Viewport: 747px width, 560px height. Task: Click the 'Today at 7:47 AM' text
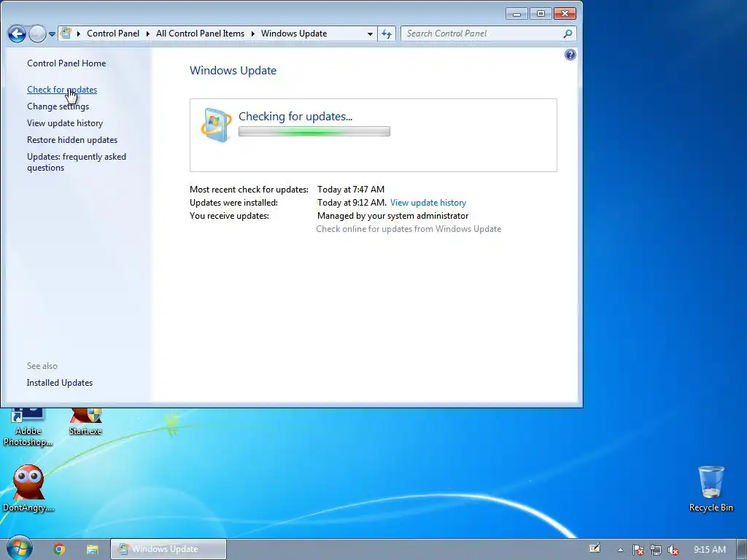coord(351,190)
